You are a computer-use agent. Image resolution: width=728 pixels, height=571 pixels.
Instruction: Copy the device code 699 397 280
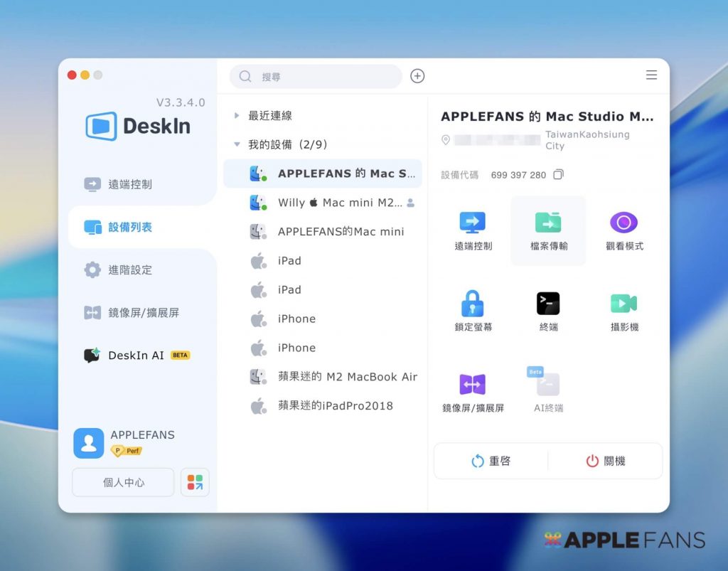pyautogui.click(x=558, y=174)
